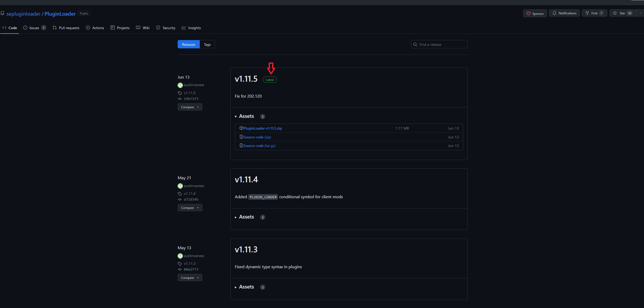
Task: Open commit a72d34b
Action: point(191,200)
